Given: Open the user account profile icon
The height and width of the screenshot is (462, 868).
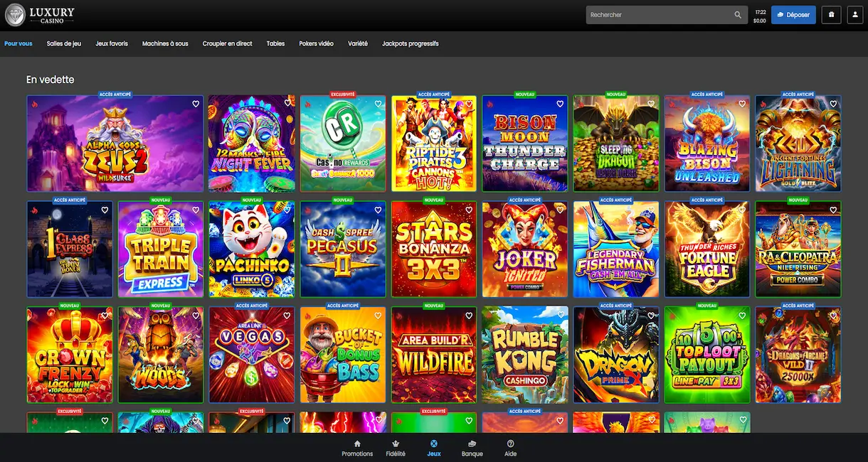Looking at the screenshot, I should (x=854, y=15).
